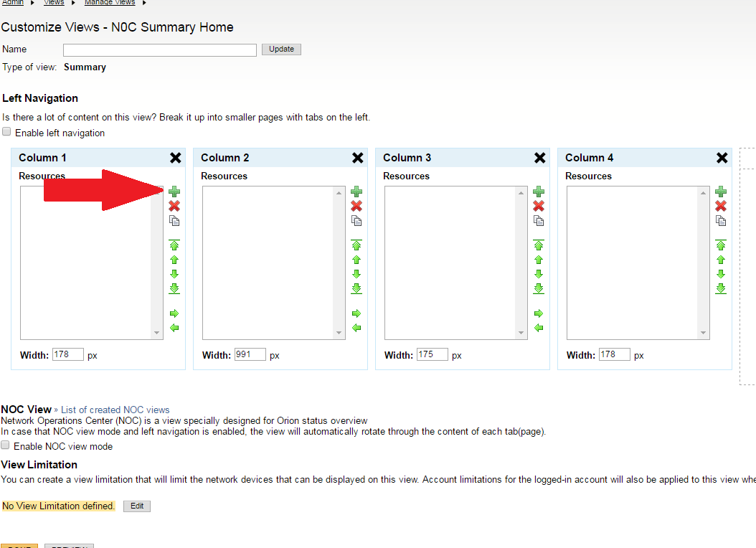Delete selected resource in Column 2
The width and height of the screenshot is (756, 548).
point(356,206)
